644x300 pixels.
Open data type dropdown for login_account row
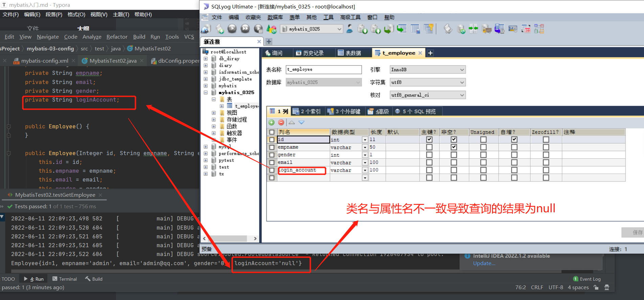coord(365,170)
